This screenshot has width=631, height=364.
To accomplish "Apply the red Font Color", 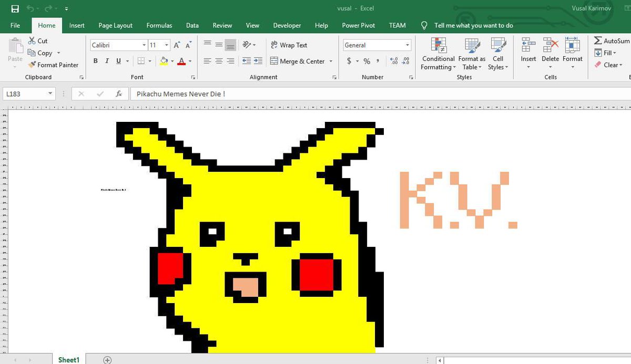I will point(181,61).
